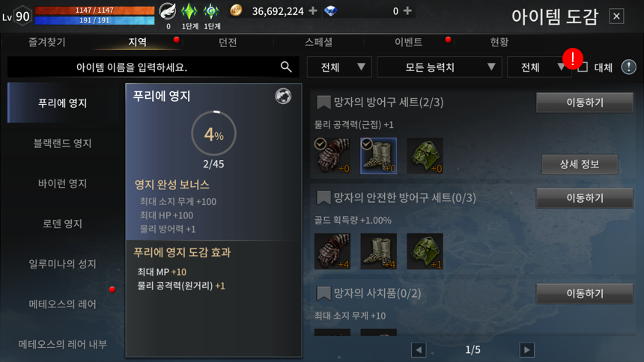Add diamonds using the plus icon

click(x=407, y=10)
